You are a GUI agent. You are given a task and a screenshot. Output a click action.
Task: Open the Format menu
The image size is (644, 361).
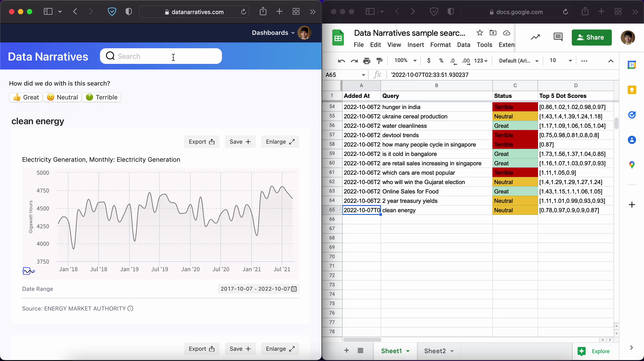pos(440,45)
